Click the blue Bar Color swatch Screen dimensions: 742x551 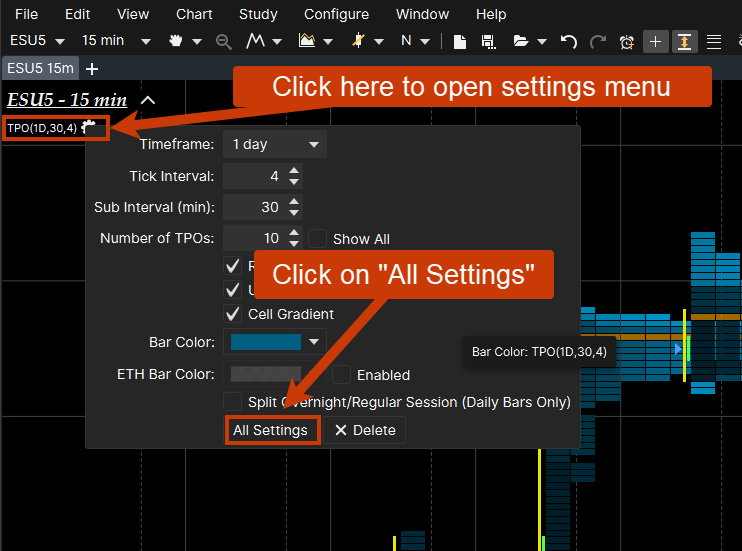(x=266, y=342)
